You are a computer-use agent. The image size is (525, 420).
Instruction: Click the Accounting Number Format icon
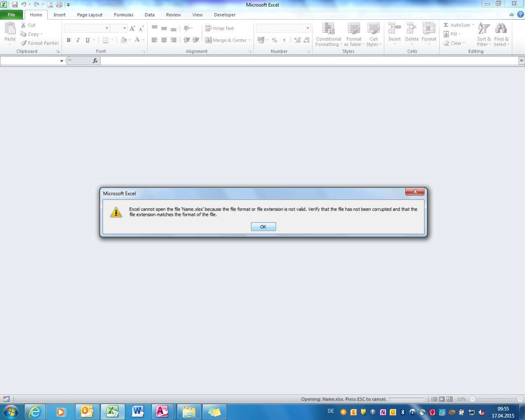click(x=261, y=40)
